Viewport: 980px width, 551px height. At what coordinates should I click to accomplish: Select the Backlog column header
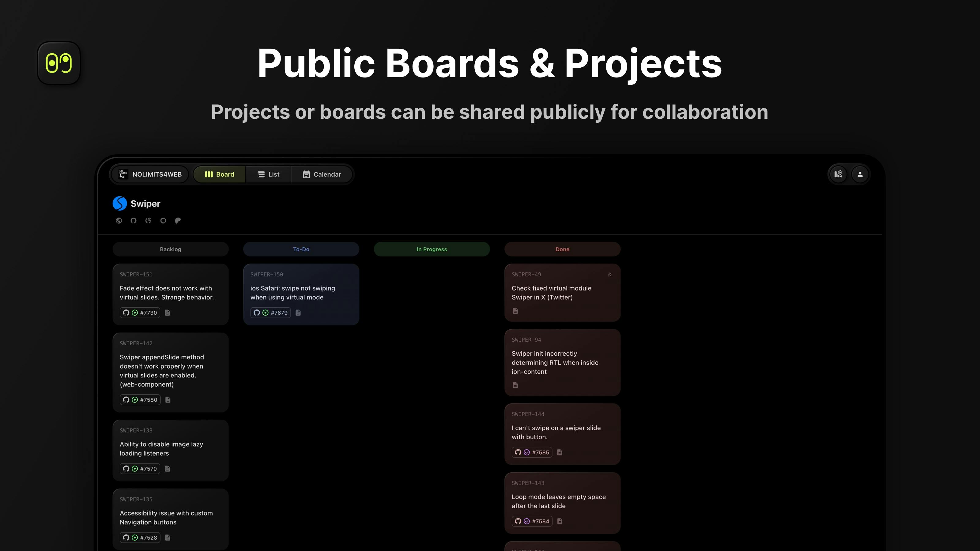point(171,249)
